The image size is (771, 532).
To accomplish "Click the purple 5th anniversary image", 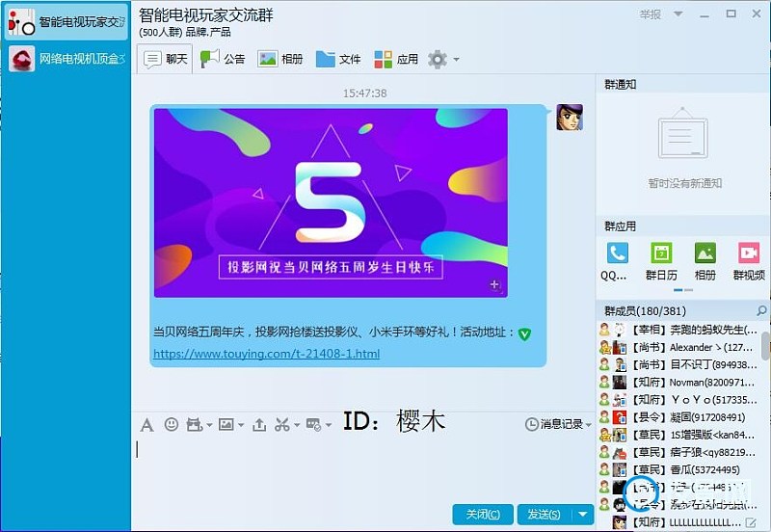I will click(x=331, y=202).
